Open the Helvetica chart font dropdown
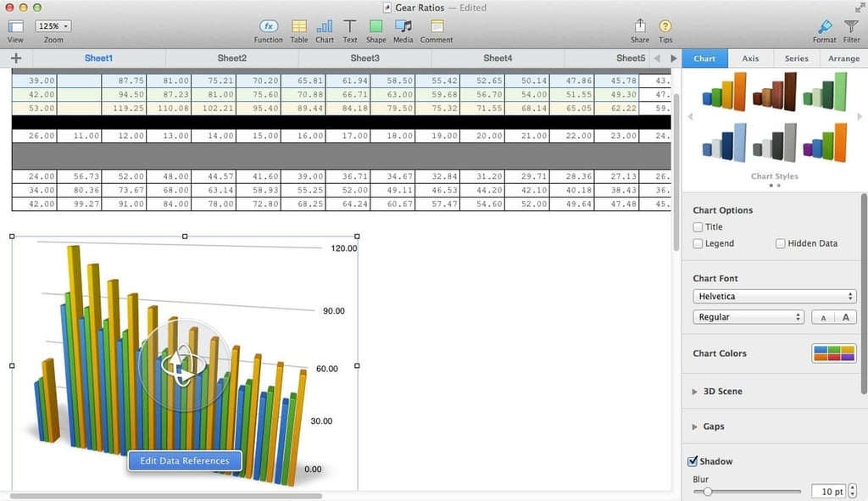The width and height of the screenshot is (868, 501). coord(775,296)
